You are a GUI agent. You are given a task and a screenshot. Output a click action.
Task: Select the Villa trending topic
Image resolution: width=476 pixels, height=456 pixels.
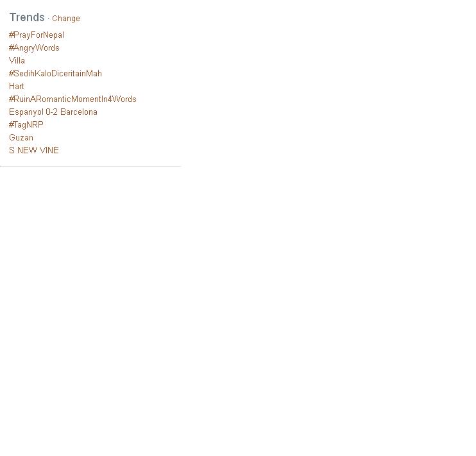(17, 61)
